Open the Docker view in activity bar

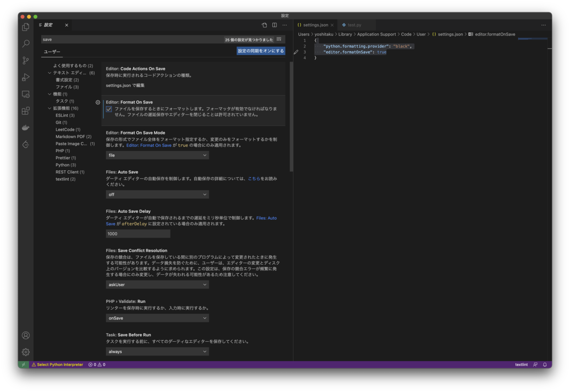[26, 128]
